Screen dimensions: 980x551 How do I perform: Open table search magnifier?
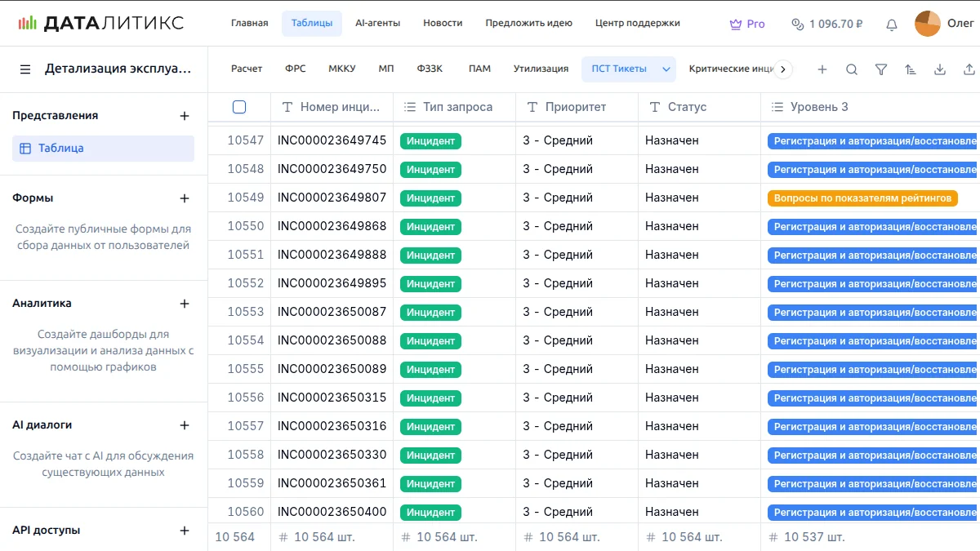(852, 70)
